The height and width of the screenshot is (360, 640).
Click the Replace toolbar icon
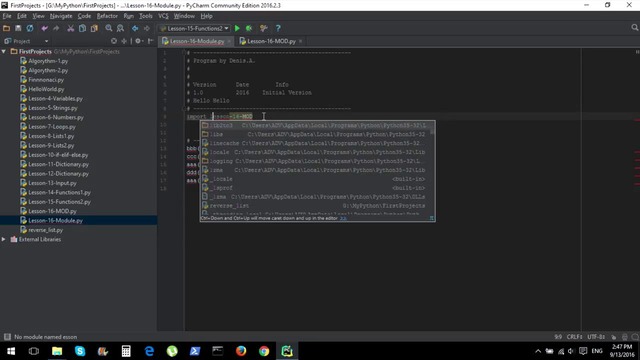[x=120, y=29]
